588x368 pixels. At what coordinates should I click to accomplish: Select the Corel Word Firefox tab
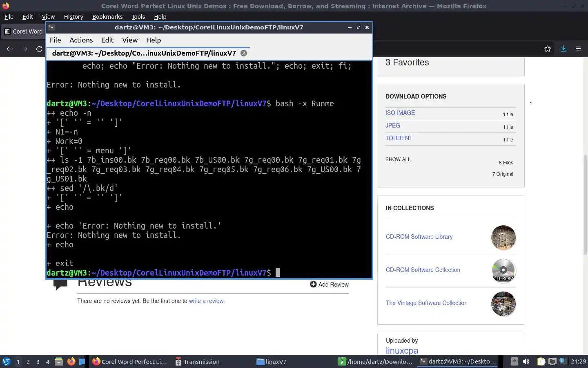[x=23, y=31]
